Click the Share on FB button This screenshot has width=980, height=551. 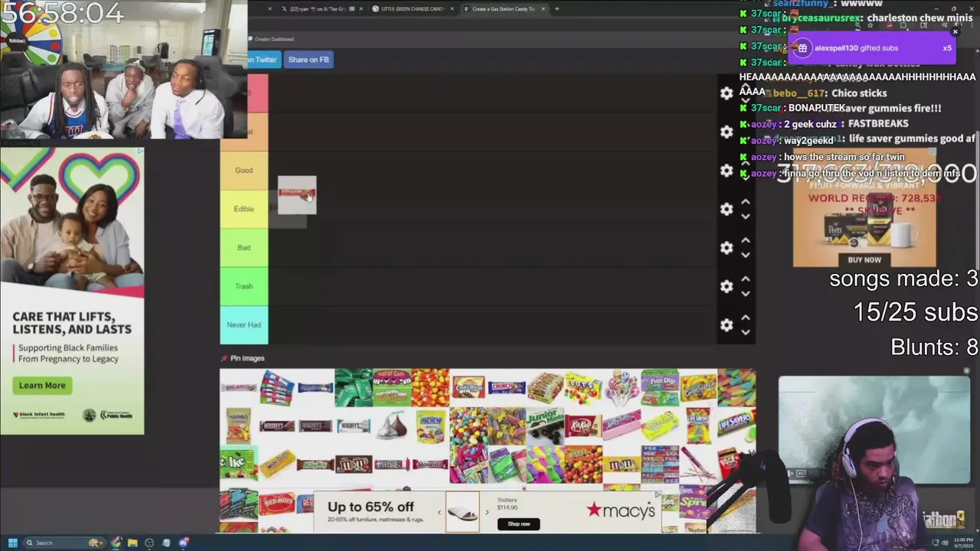(309, 60)
